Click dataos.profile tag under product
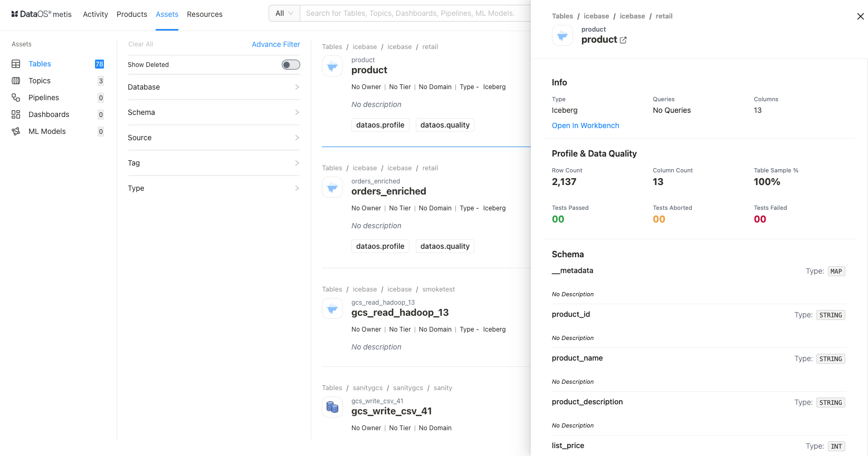Viewport: 868px width, 456px height. point(380,125)
